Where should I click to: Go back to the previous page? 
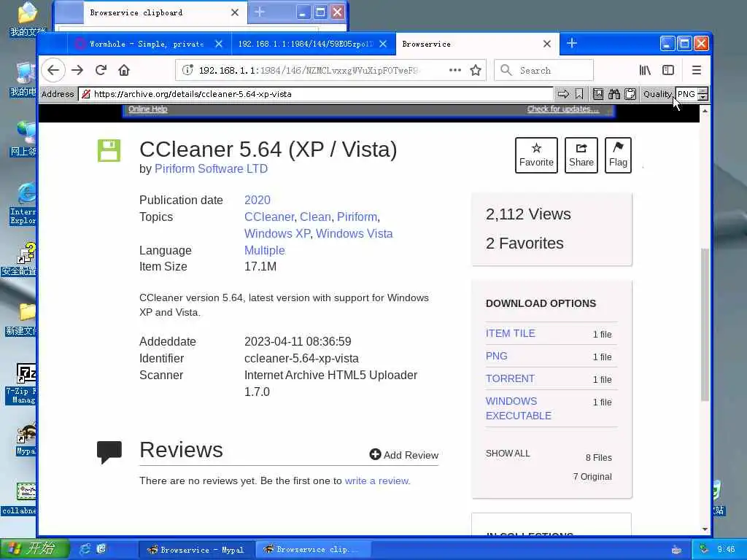coord(53,71)
